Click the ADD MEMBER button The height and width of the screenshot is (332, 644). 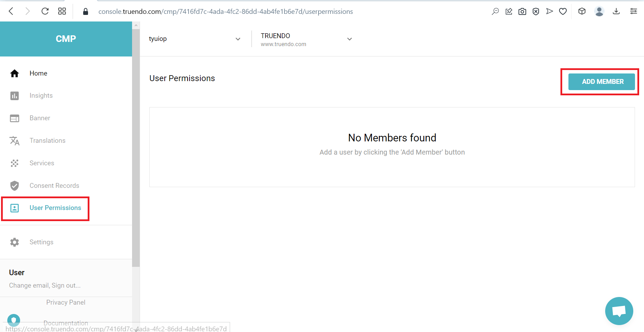(602, 82)
